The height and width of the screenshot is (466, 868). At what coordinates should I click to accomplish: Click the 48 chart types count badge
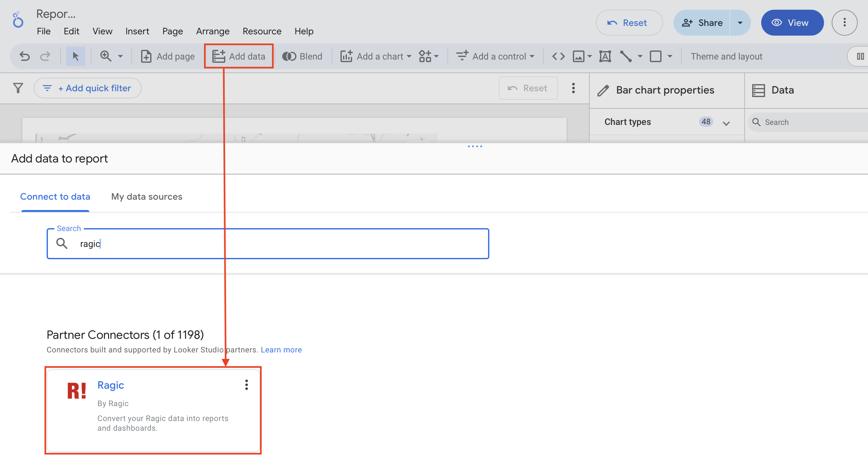[x=706, y=122]
